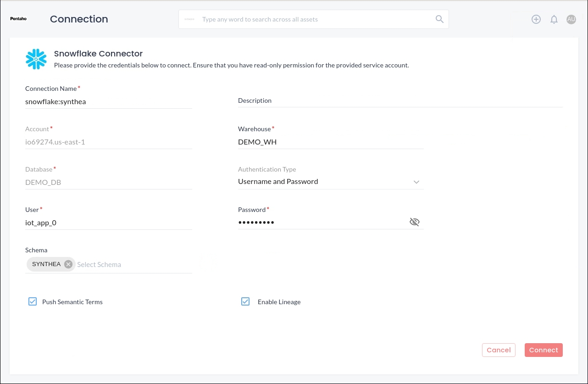Open the AU user avatar menu
The image size is (588, 384).
coord(571,19)
